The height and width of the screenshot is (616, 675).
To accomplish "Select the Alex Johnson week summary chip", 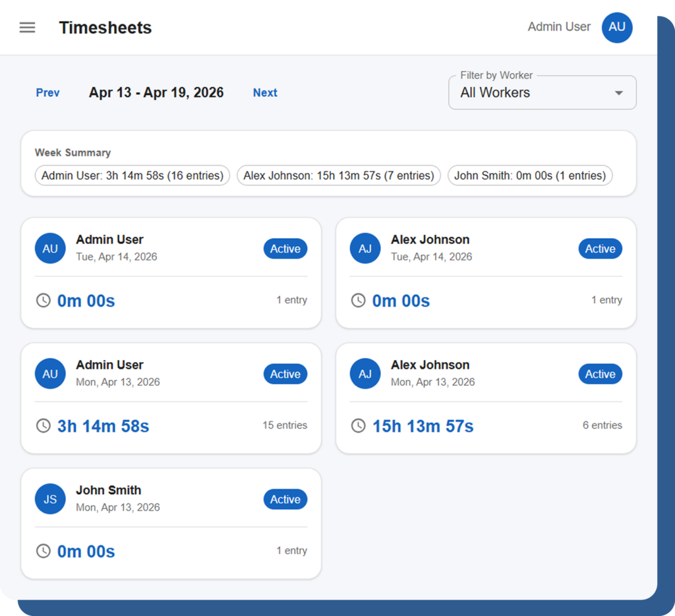I will click(x=338, y=175).
